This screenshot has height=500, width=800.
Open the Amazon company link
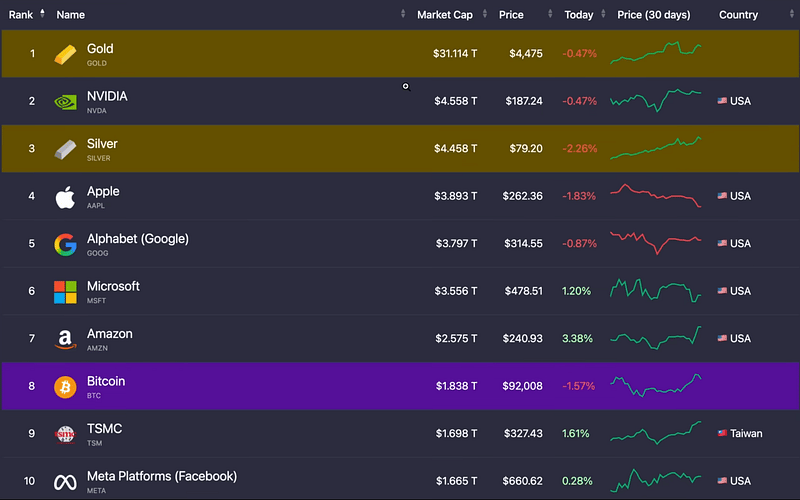tap(110, 334)
